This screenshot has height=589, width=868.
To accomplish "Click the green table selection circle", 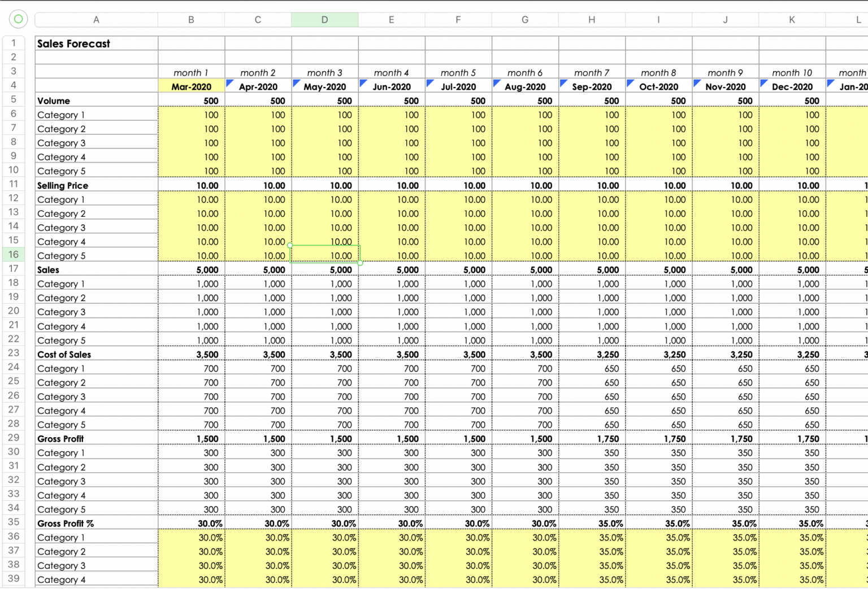I will coord(18,19).
